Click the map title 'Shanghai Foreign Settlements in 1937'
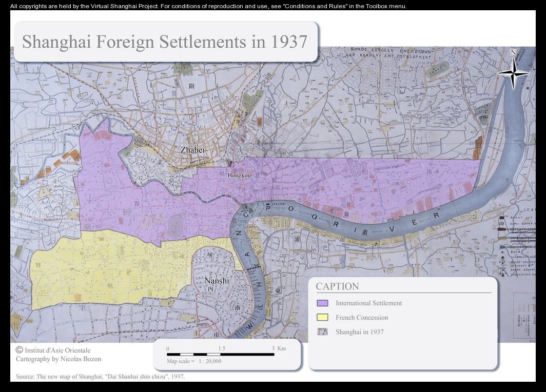 coord(165,42)
